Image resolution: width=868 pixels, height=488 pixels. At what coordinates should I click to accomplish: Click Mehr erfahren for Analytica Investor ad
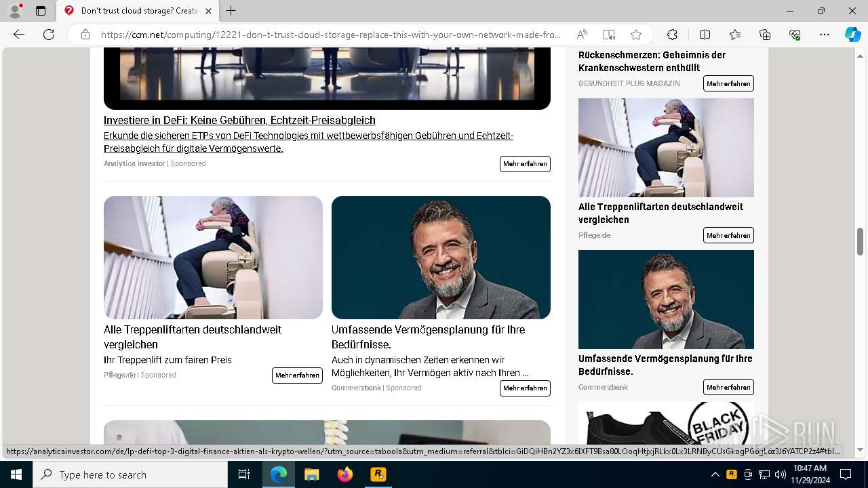[525, 164]
